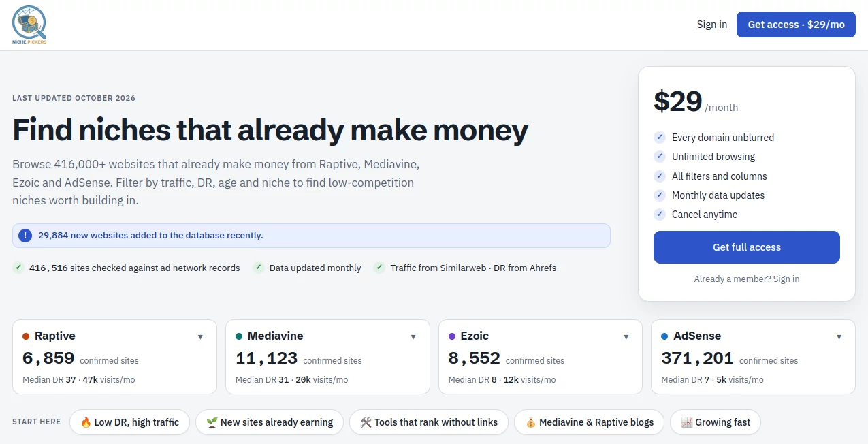Click Median DR 8 · 12k visits/mo text

pyautogui.click(x=502, y=379)
